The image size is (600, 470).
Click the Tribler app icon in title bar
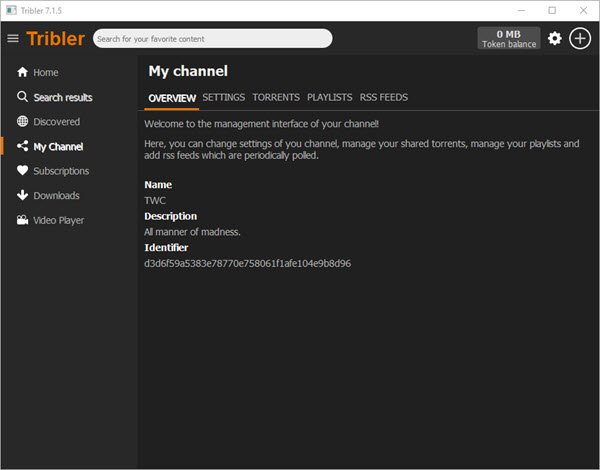pos(11,10)
